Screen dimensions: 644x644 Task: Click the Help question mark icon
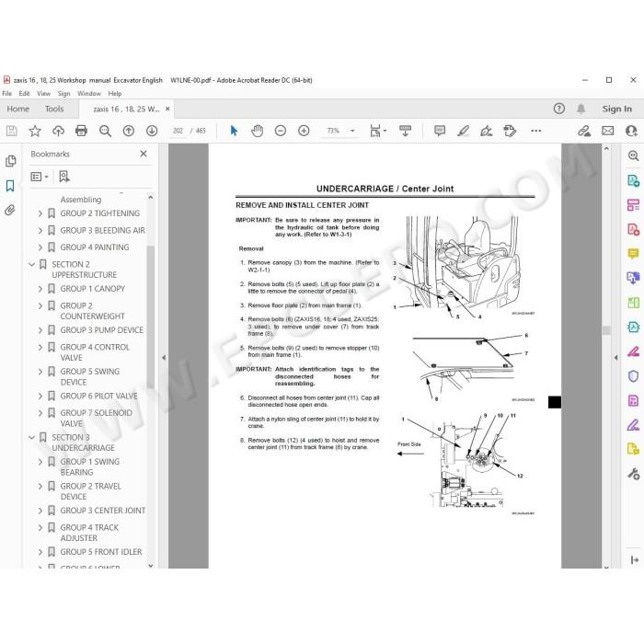(559, 109)
